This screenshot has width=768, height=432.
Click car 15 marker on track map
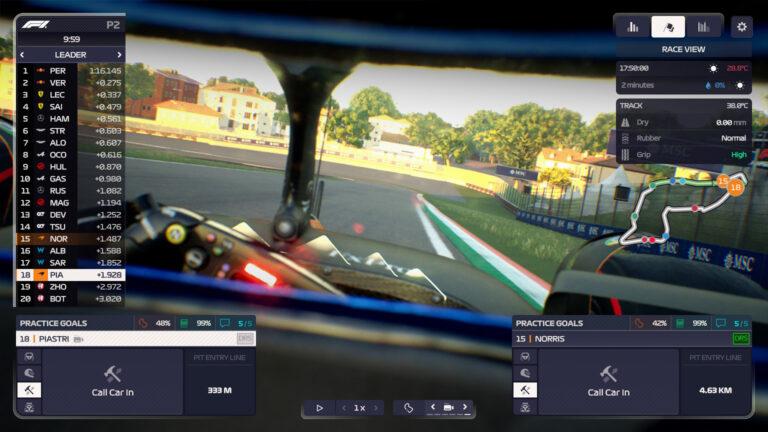click(722, 181)
